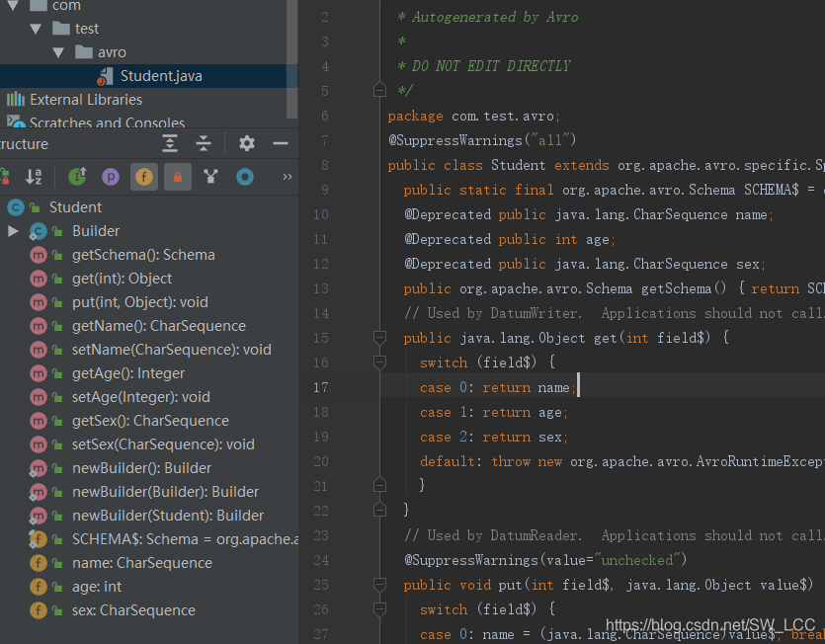This screenshot has height=644, width=825.
Task: Select sex: CharSequence field
Action: pos(133,609)
